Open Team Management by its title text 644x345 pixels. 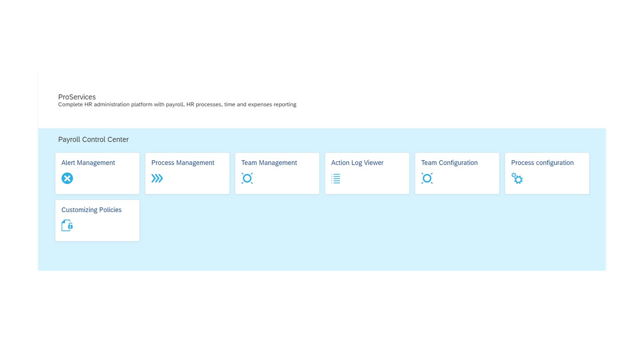269,163
